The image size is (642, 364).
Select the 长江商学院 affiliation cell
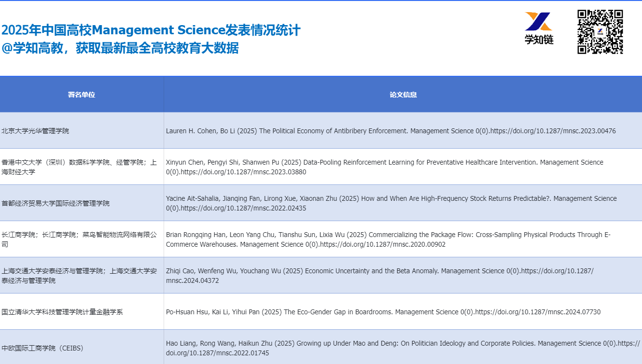(x=79, y=239)
